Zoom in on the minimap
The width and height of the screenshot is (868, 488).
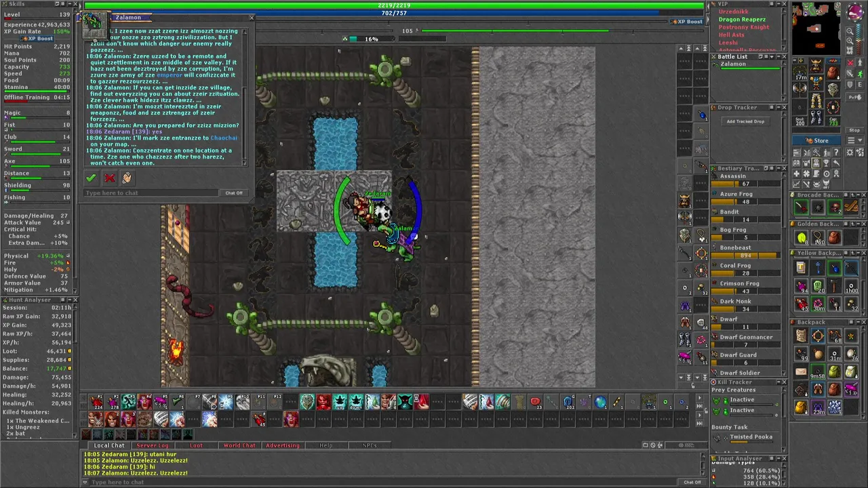pyautogui.click(x=850, y=41)
